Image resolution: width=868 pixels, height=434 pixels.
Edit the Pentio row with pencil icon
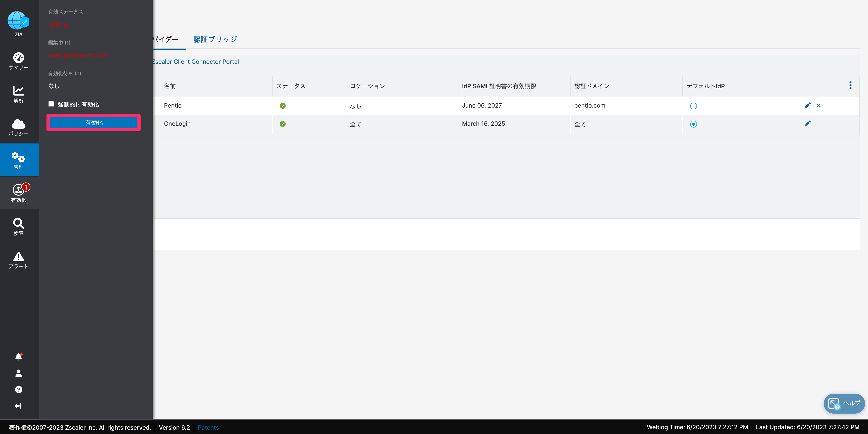pyautogui.click(x=808, y=105)
